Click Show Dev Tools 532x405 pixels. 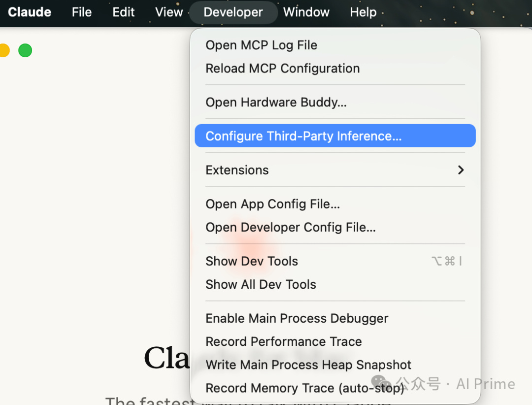coord(252,261)
